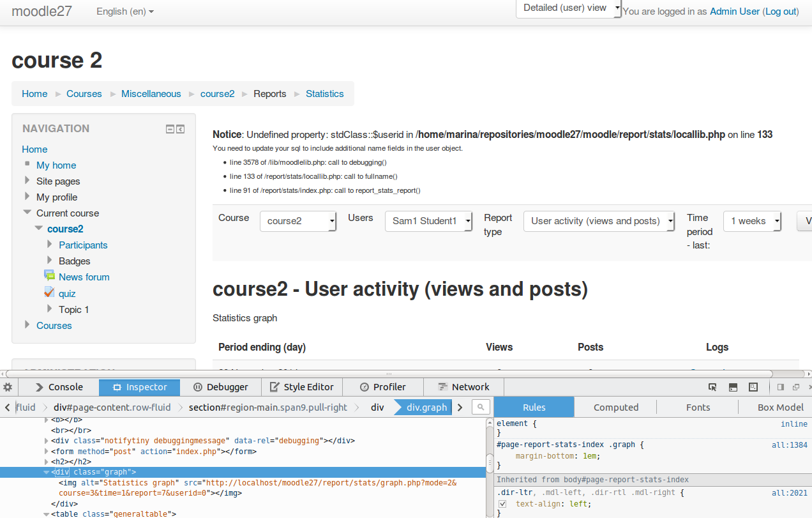812x518 pixels.
Task: Go to Home in the breadcrumb bar
Action: pyautogui.click(x=34, y=94)
